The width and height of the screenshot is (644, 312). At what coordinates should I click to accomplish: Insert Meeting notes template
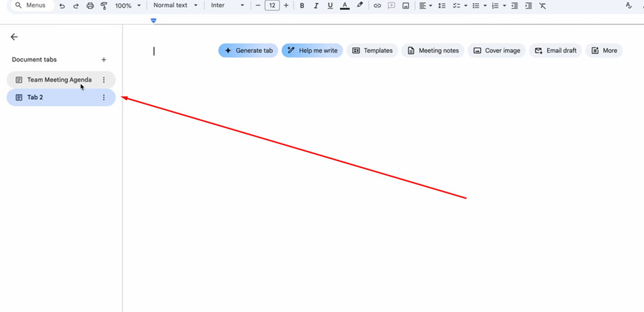click(x=433, y=50)
